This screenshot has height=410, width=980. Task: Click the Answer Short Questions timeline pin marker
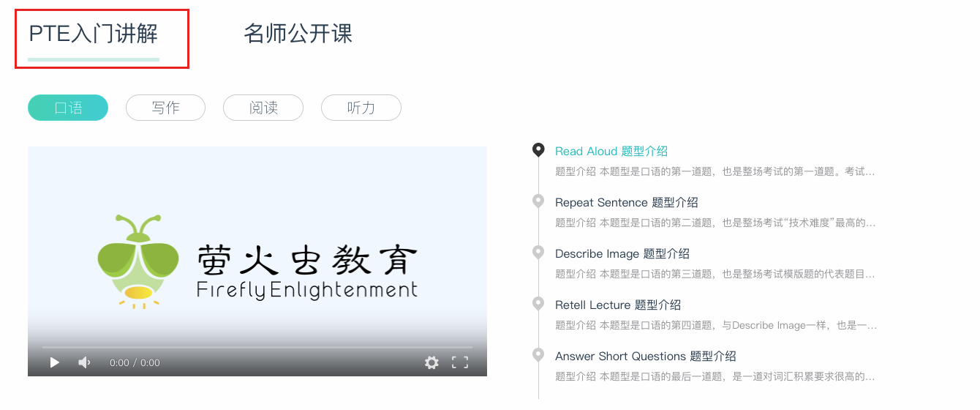coord(538,355)
